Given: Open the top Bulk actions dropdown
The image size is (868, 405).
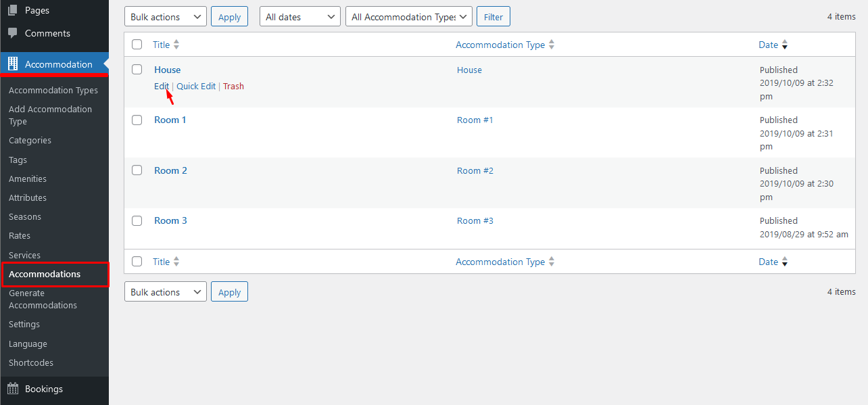Looking at the screenshot, I should tap(166, 17).
